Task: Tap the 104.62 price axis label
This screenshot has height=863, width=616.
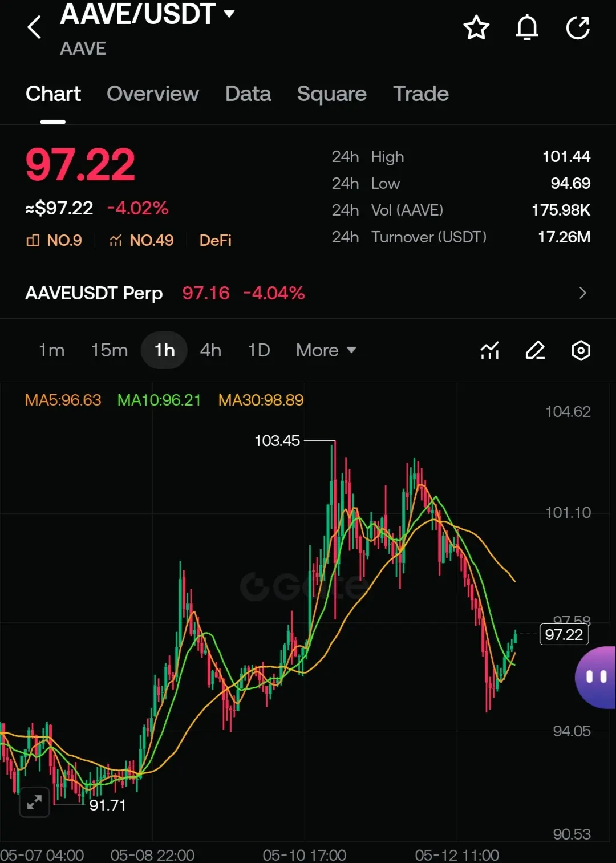Action: click(568, 411)
